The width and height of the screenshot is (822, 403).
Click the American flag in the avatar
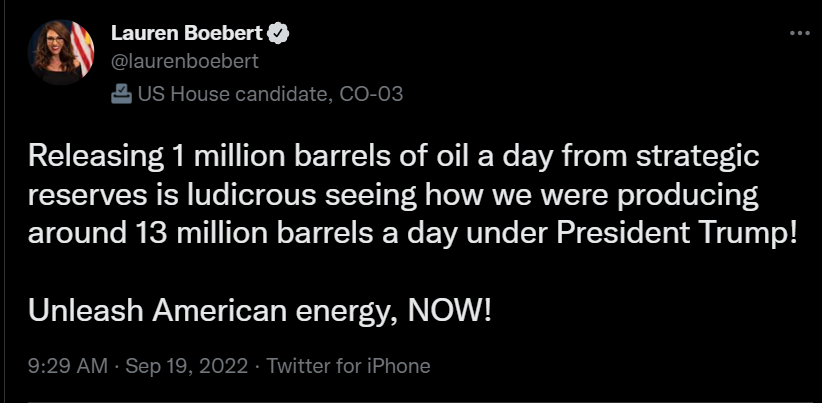pos(82,48)
